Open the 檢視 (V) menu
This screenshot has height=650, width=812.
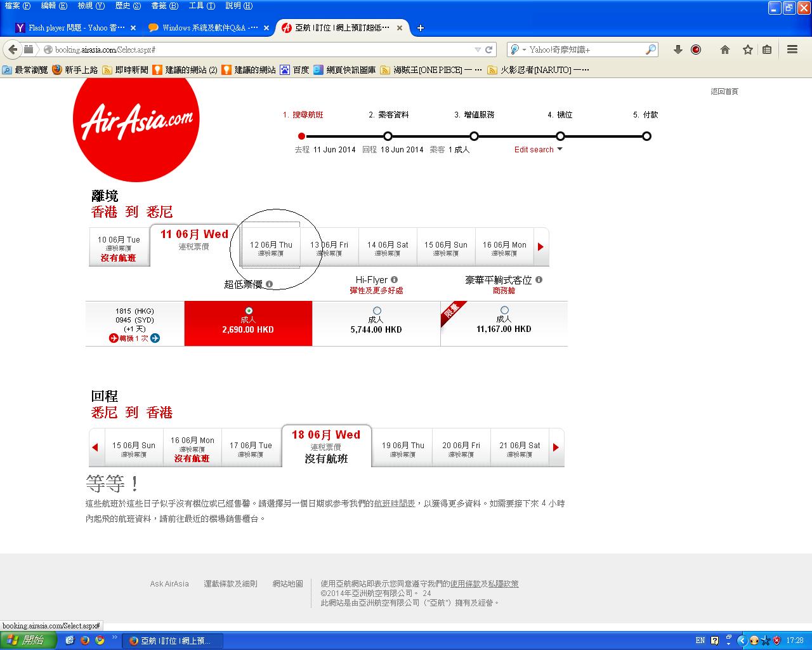tap(91, 6)
